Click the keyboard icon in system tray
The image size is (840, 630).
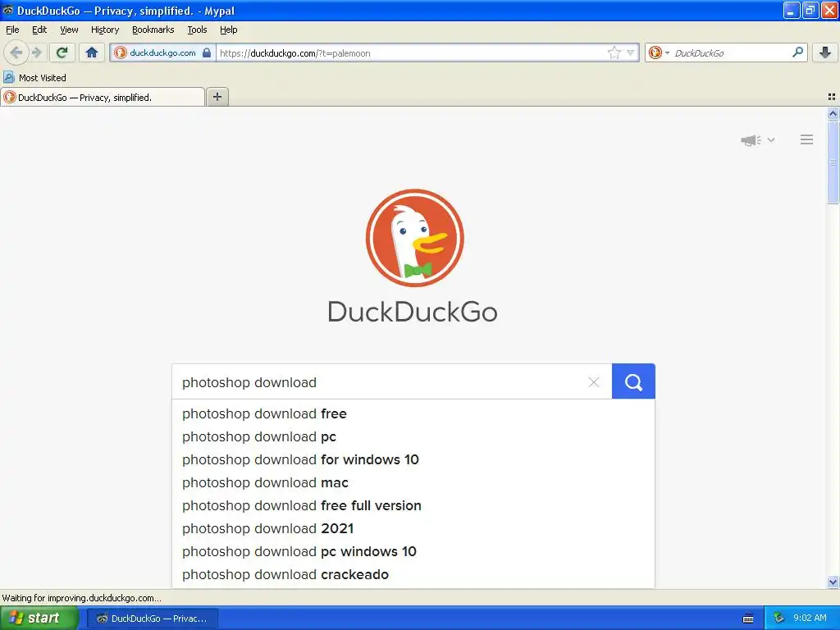pos(748,619)
